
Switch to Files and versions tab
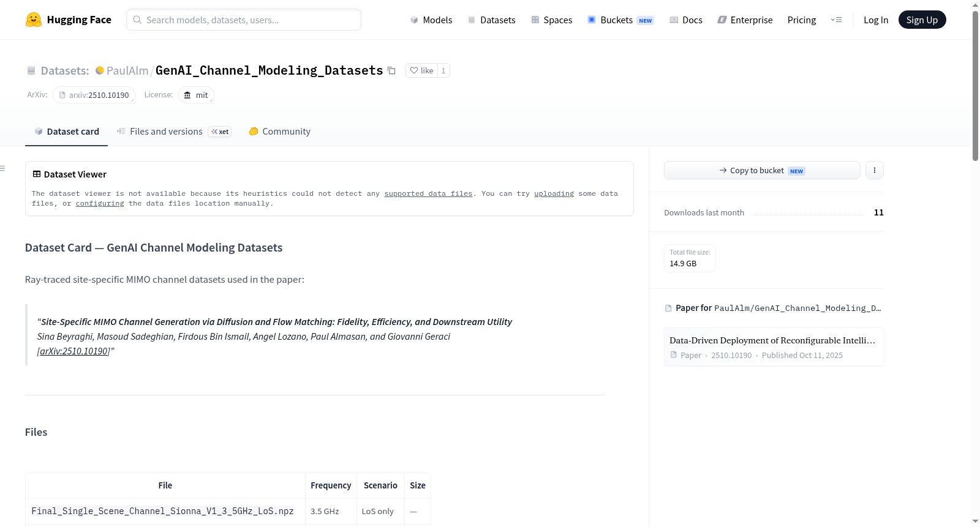(x=174, y=131)
